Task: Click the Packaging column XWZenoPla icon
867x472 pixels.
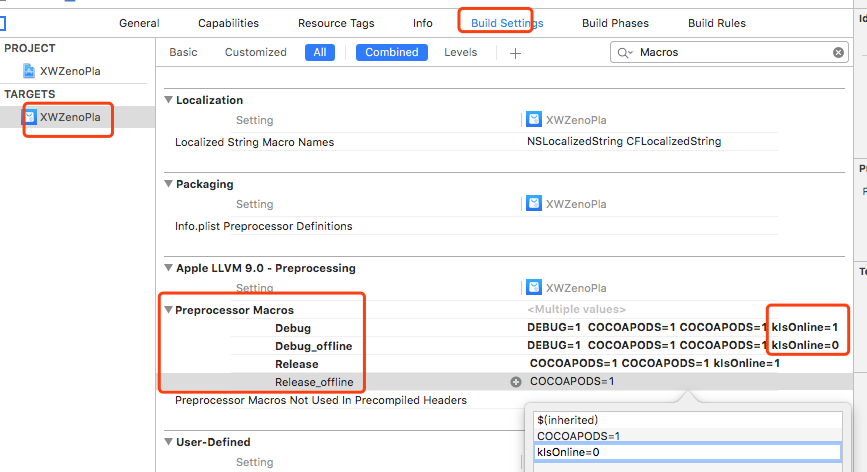Action: point(534,203)
